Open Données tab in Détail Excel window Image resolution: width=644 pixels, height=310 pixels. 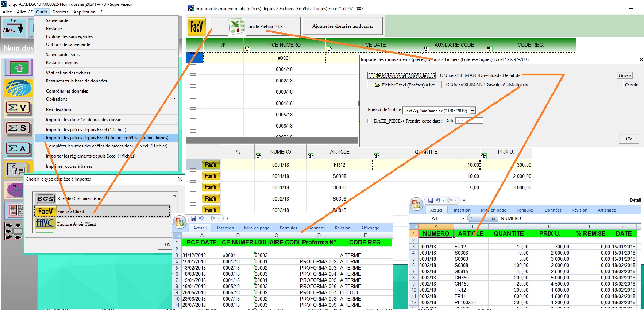pos(553,210)
